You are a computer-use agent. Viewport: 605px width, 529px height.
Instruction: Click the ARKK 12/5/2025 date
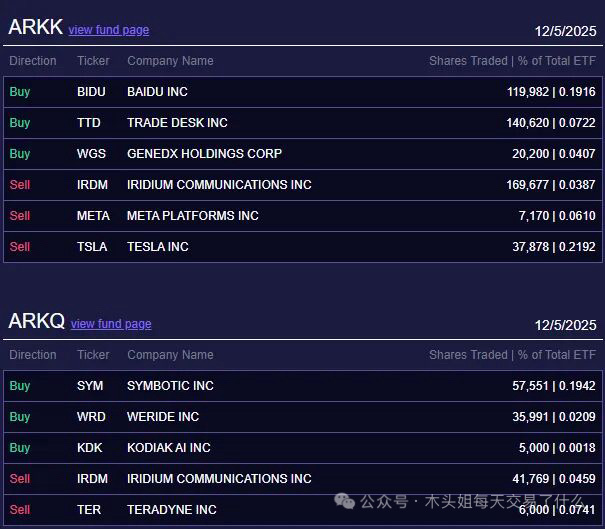[x=565, y=31]
